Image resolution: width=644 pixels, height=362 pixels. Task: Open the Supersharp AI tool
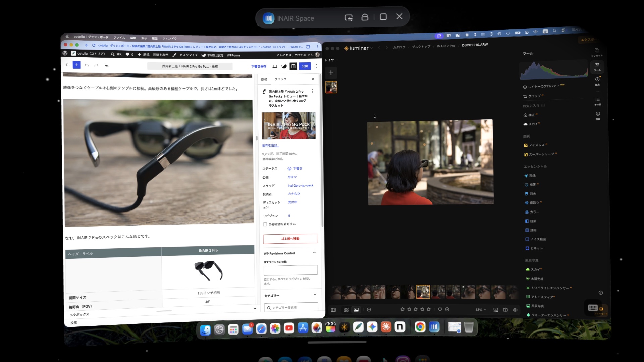[x=540, y=154]
